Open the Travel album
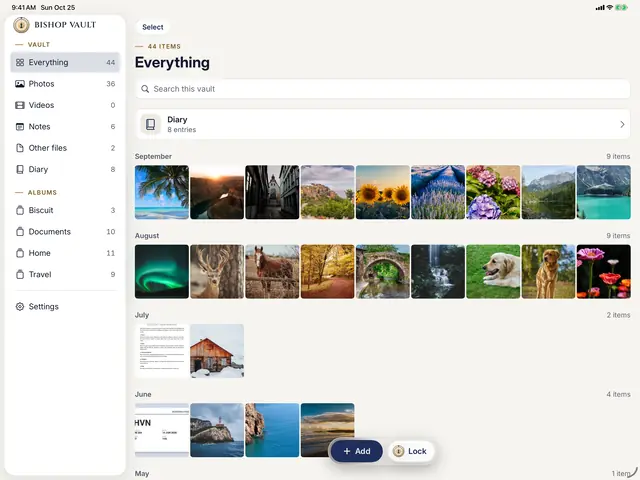This screenshot has width=640, height=480. [x=65, y=274]
